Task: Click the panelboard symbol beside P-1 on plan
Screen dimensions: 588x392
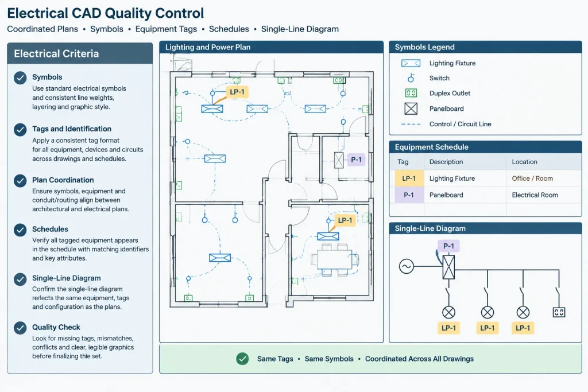Action: point(339,160)
